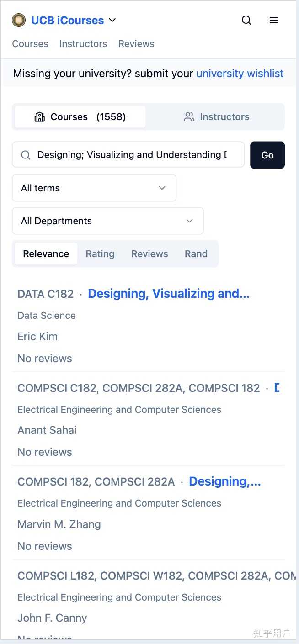Open the All Departments dropdown
Viewport: 299px width, 644px height.
click(x=108, y=221)
